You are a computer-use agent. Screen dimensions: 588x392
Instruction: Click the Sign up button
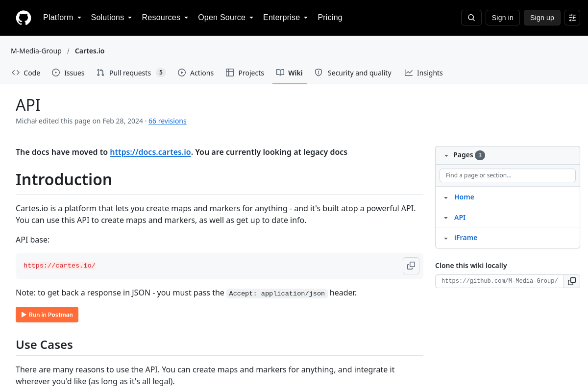[x=542, y=18]
